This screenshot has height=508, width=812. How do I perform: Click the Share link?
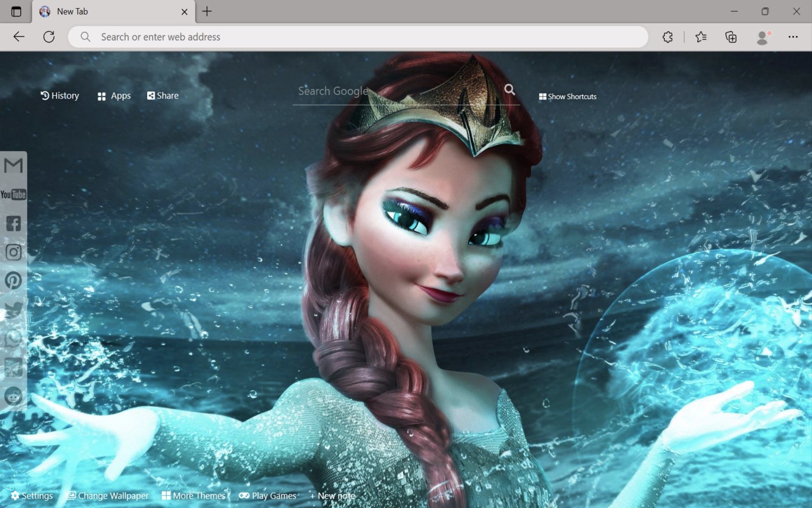pyautogui.click(x=162, y=96)
